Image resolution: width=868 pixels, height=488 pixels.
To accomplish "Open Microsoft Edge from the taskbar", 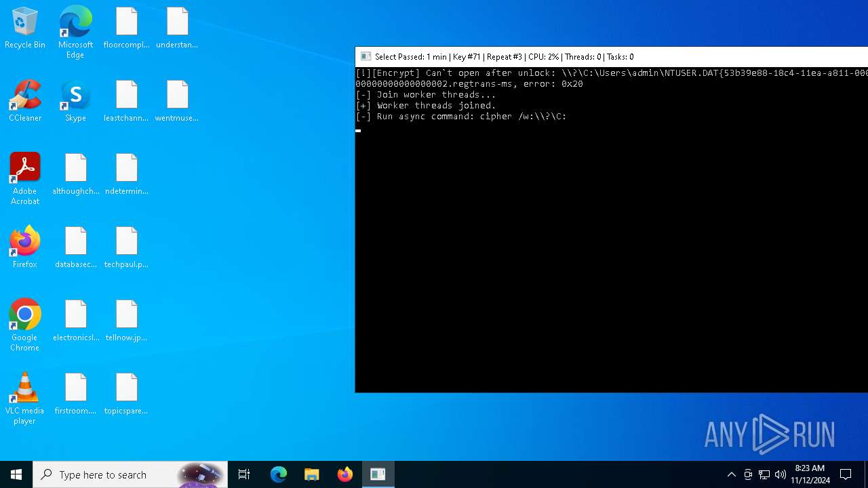I will tap(279, 474).
